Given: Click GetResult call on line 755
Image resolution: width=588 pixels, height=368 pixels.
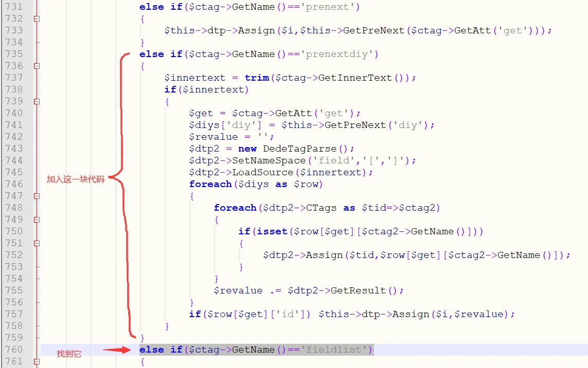Looking at the screenshot, I should click(x=358, y=291).
